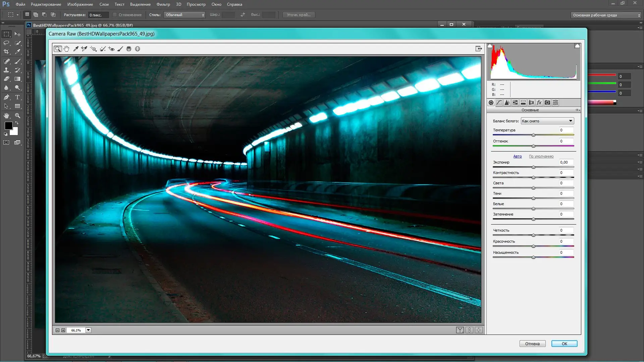Open the zoom level dropdown arrow

click(x=88, y=330)
